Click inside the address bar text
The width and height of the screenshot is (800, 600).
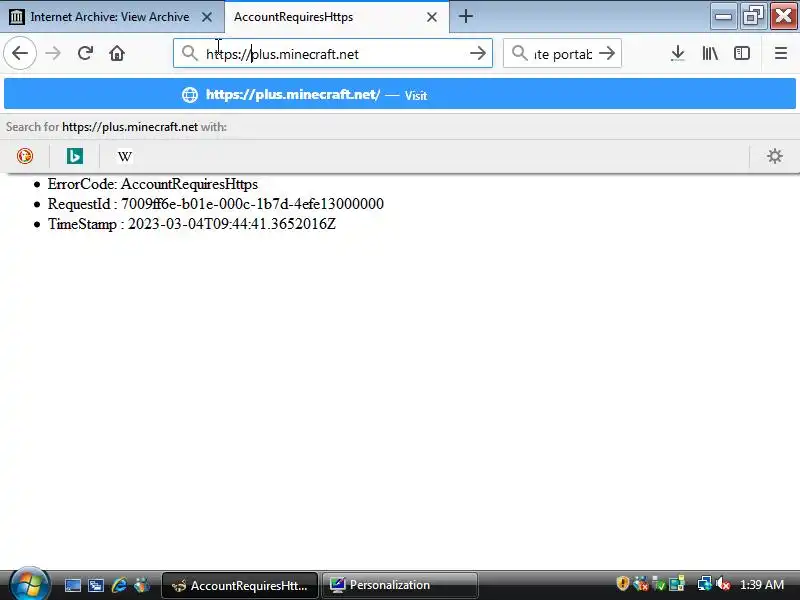pos(282,54)
